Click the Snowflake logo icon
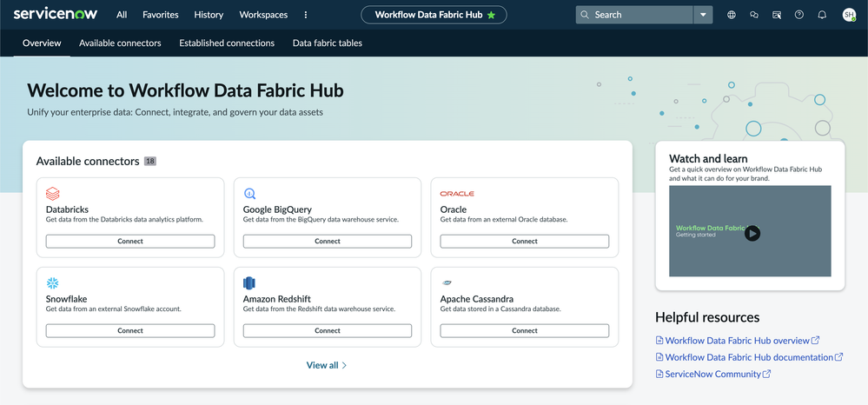This screenshot has width=868, height=405. coord(52,283)
